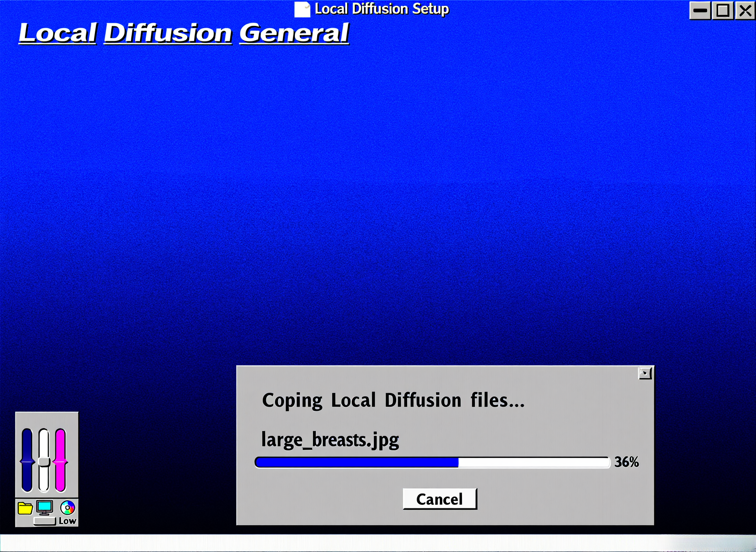Adjust the magenta vertical slider

(x=60, y=460)
